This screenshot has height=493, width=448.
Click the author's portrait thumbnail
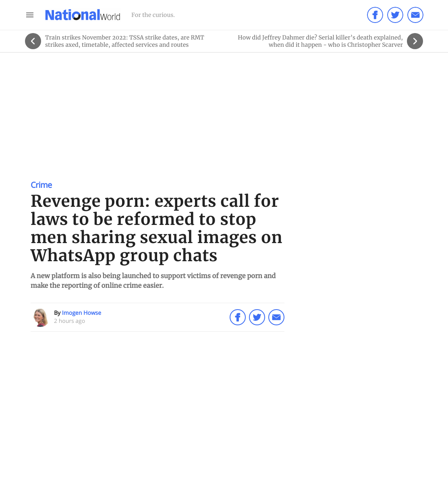click(41, 317)
